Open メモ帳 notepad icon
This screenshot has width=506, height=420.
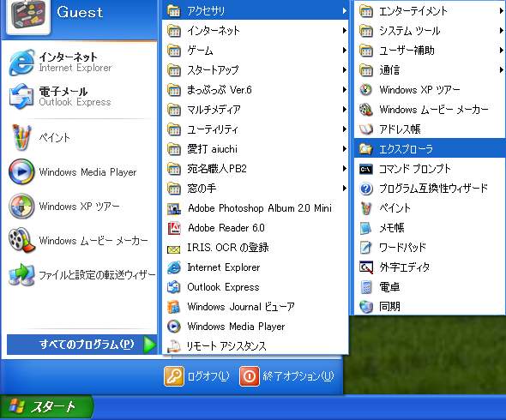tap(365, 228)
